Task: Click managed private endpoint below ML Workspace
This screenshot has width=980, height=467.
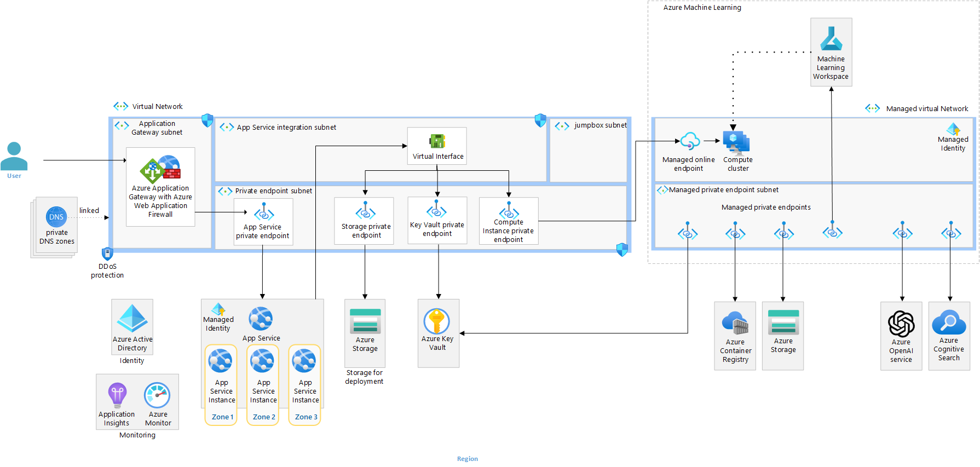Action: [832, 230]
